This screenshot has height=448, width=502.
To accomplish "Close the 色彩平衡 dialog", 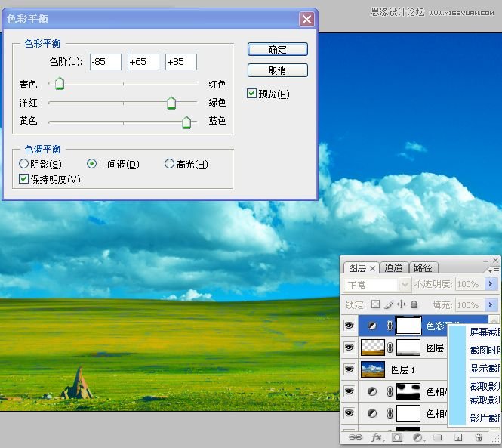I will tap(306, 19).
